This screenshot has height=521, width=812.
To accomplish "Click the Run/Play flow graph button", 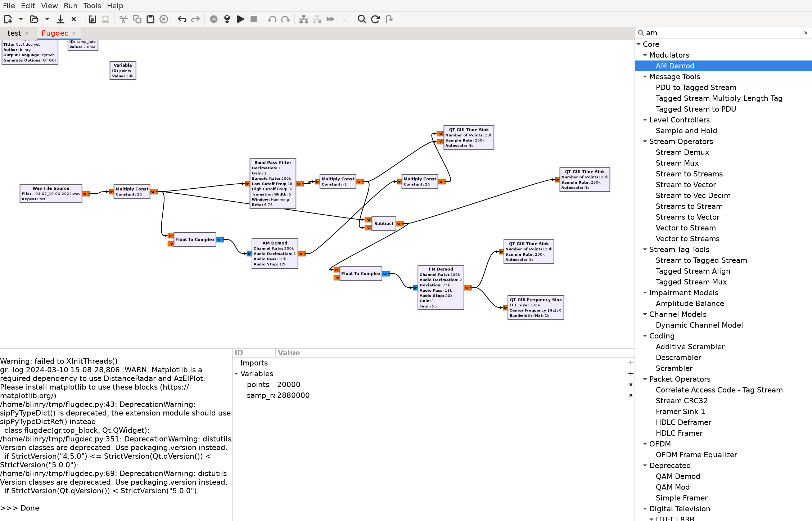I will pos(241,19).
